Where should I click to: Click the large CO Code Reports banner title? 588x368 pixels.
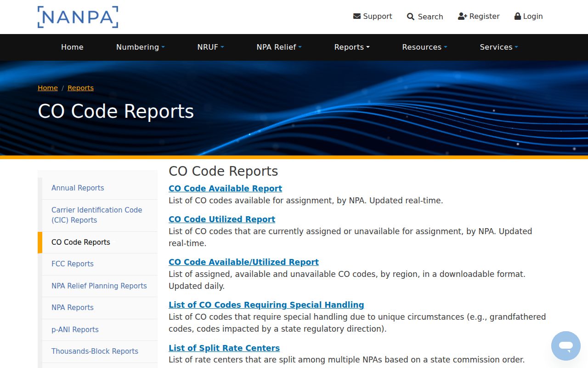click(x=116, y=111)
